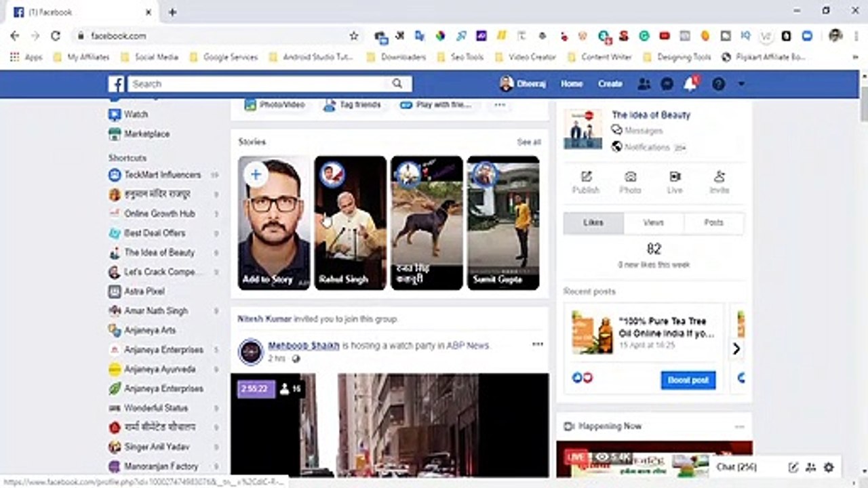The image size is (868, 488).
Task: Open Watch in left sidebar
Action: coord(136,115)
